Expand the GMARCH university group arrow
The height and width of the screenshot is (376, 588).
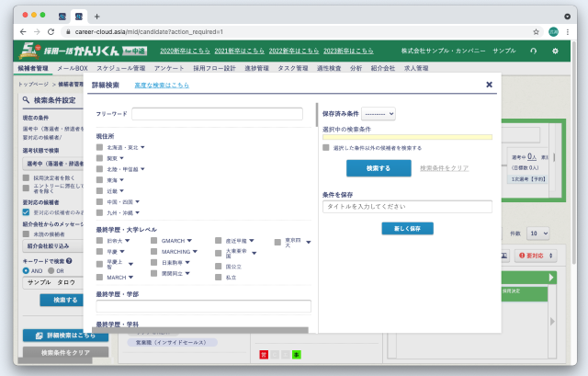point(191,241)
